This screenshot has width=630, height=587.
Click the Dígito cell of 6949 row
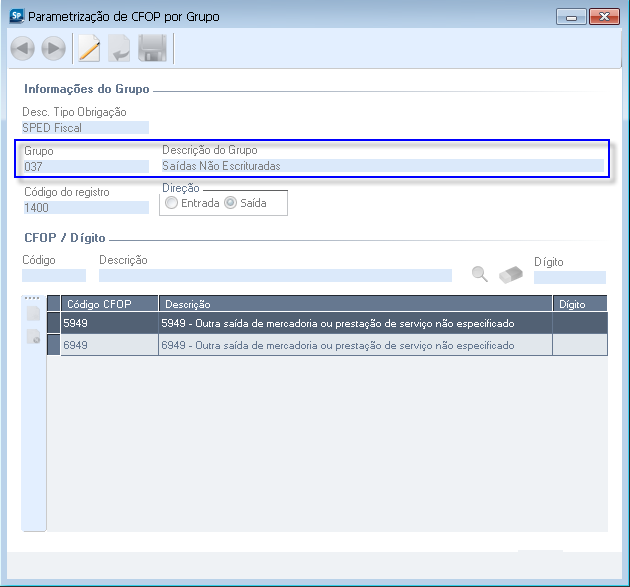580,345
